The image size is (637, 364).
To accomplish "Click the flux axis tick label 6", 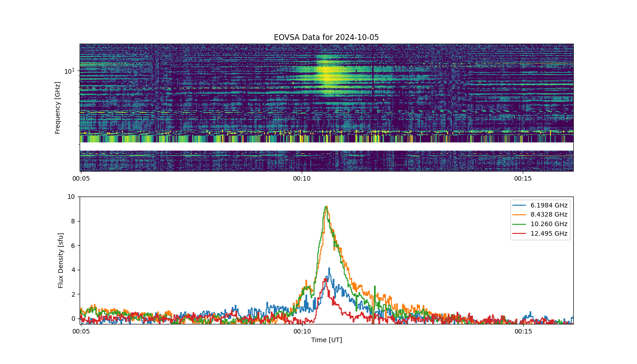I will pos(73,245).
